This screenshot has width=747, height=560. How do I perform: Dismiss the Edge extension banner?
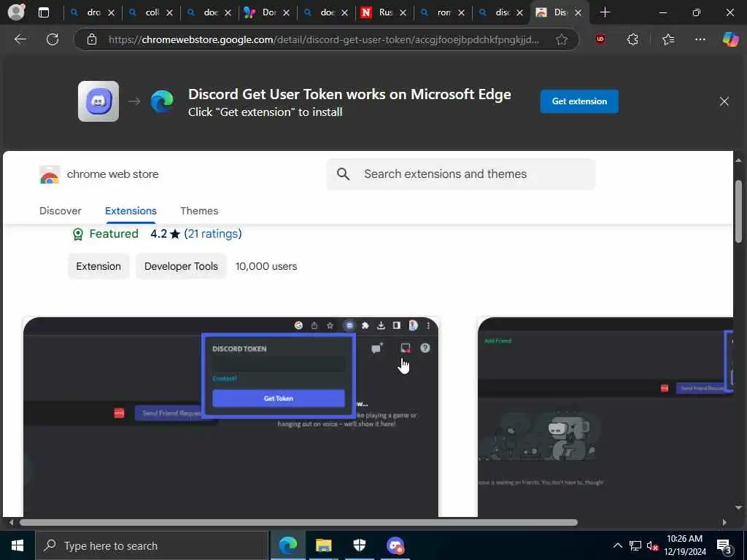(724, 101)
